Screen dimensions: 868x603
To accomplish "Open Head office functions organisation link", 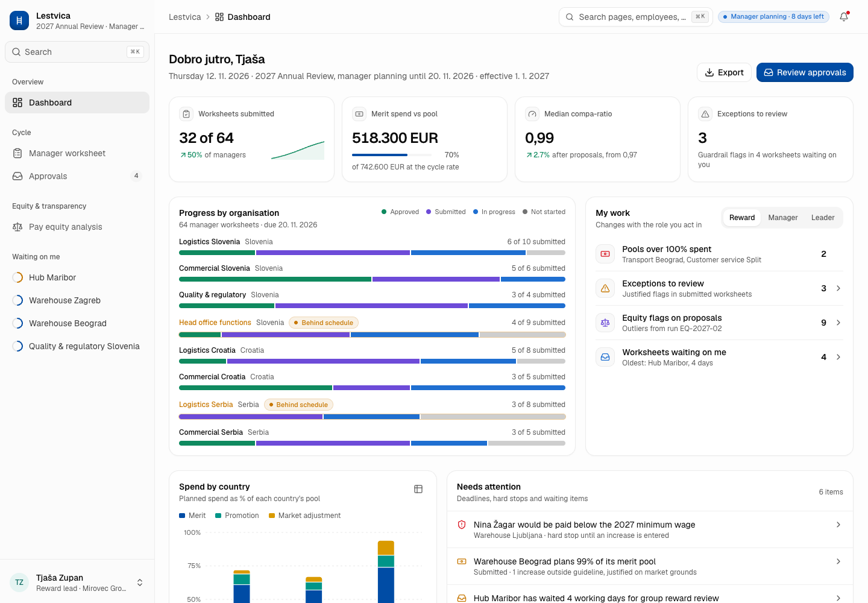I will click(215, 323).
